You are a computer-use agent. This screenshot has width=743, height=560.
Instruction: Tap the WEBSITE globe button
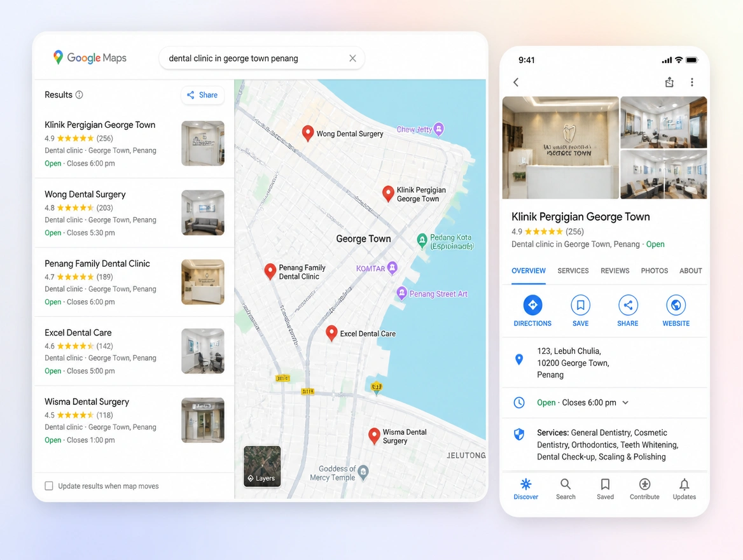tap(676, 311)
